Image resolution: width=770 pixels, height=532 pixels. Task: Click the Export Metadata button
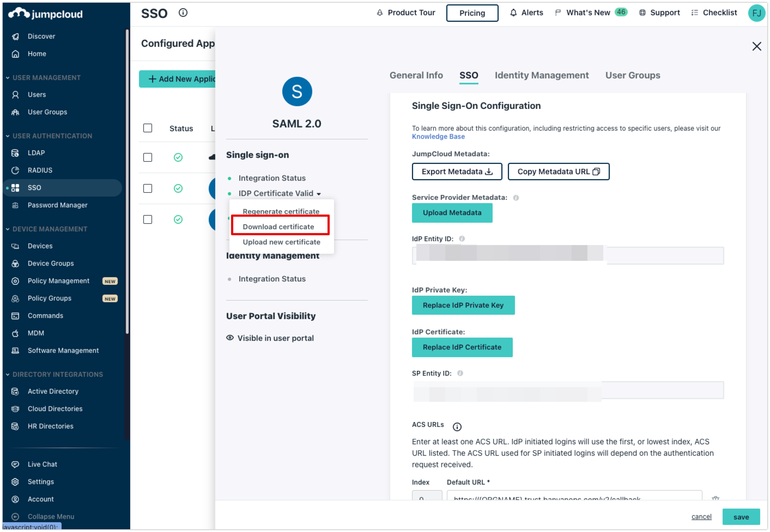point(457,172)
